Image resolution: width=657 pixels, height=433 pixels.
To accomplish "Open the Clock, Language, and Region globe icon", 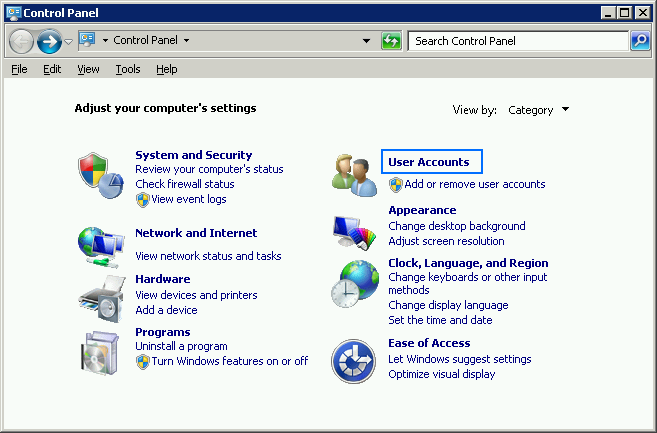I will coord(354,284).
